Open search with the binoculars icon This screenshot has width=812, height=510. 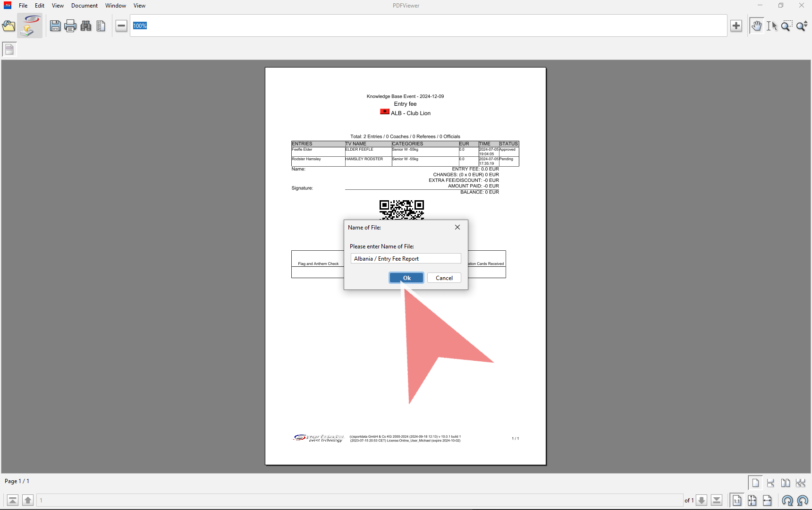(86, 26)
